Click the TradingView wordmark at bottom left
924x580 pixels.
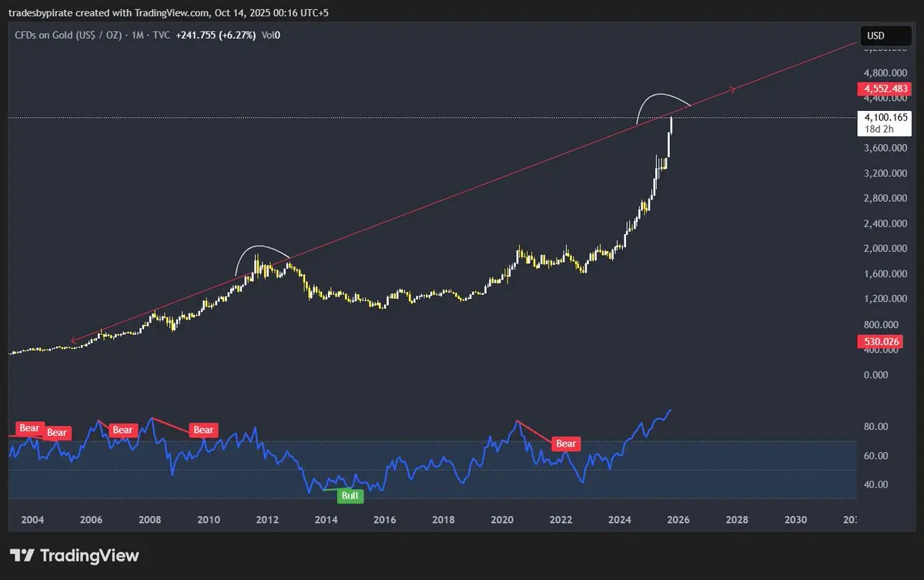pos(89,555)
